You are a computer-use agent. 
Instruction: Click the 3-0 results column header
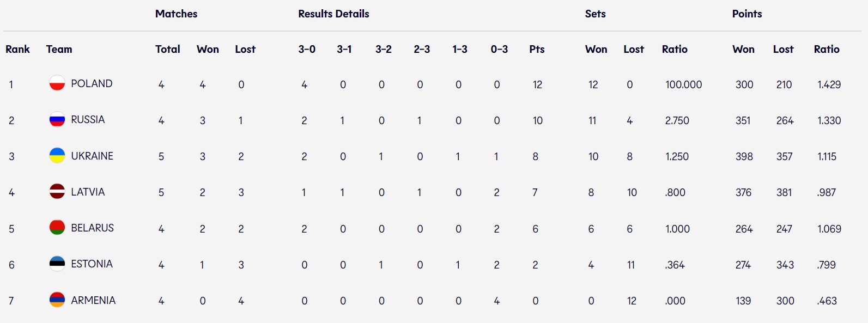(x=307, y=49)
